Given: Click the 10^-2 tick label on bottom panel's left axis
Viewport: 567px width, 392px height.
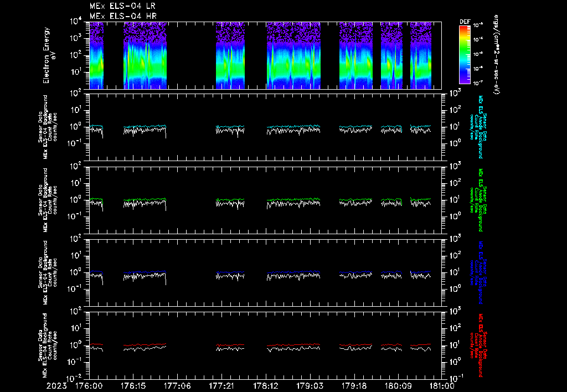Looking at the screenshot, I should click(x=75, y=379).
